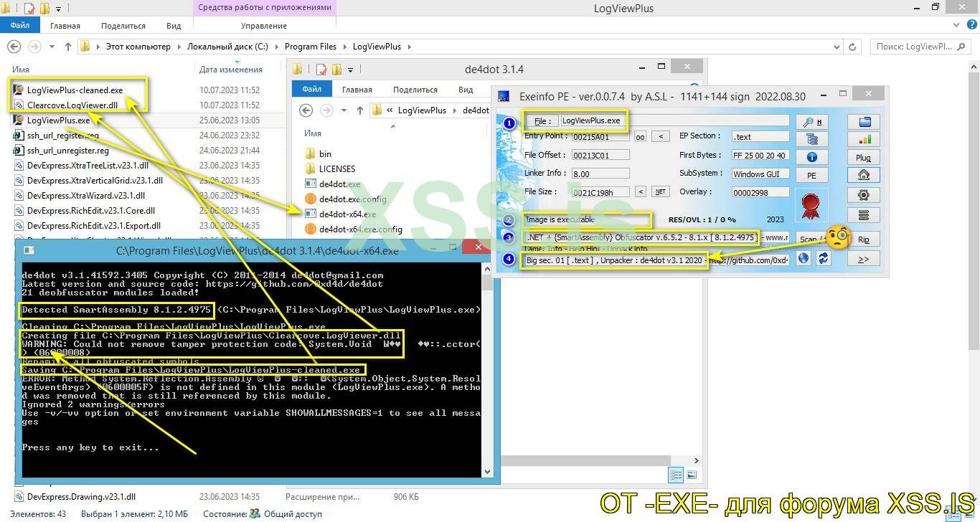Open the Управление ribbon tab
The height and width of the screenshot is (522, 980).
(264, 26)
